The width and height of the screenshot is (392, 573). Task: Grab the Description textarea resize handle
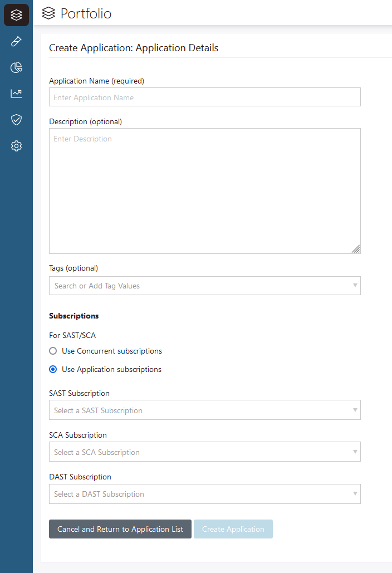356,249
